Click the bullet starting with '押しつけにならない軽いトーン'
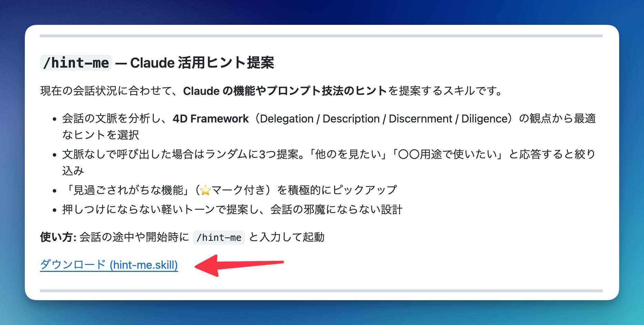Viewport: 644px width, 325px height. [232, 210]
